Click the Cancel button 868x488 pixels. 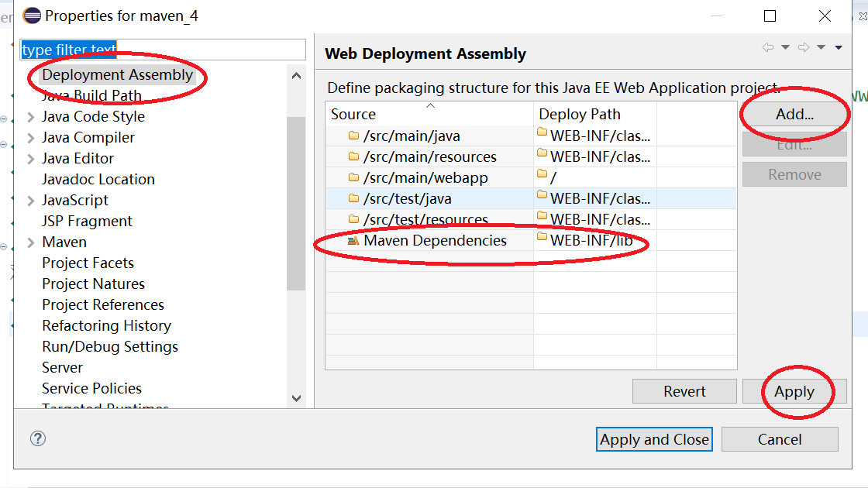779,439
